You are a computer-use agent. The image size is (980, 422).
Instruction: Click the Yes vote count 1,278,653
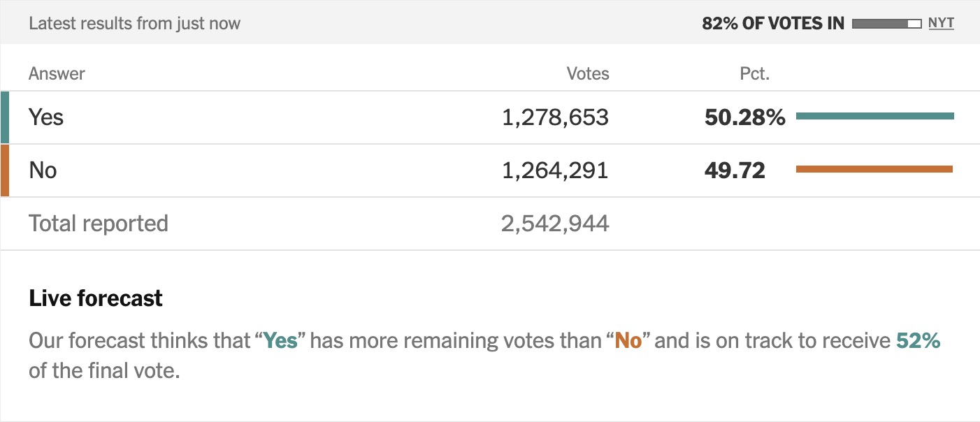tap(555, 117)
